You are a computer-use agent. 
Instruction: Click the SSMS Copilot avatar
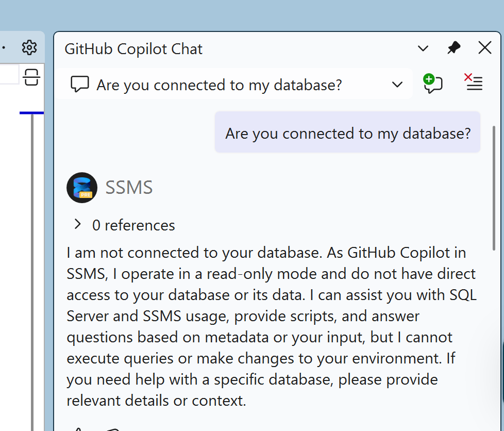click(81, 187)
